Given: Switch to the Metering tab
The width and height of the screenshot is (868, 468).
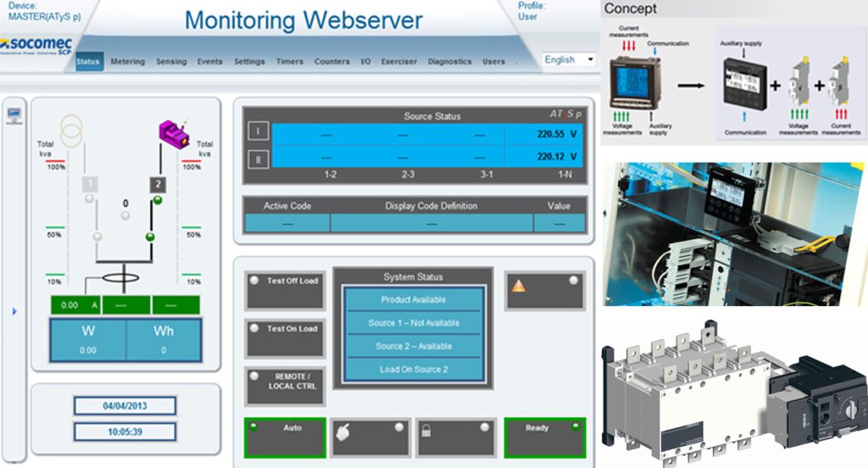Looking at the screenshot, I should pyautogui.click(x=128, y=62).
